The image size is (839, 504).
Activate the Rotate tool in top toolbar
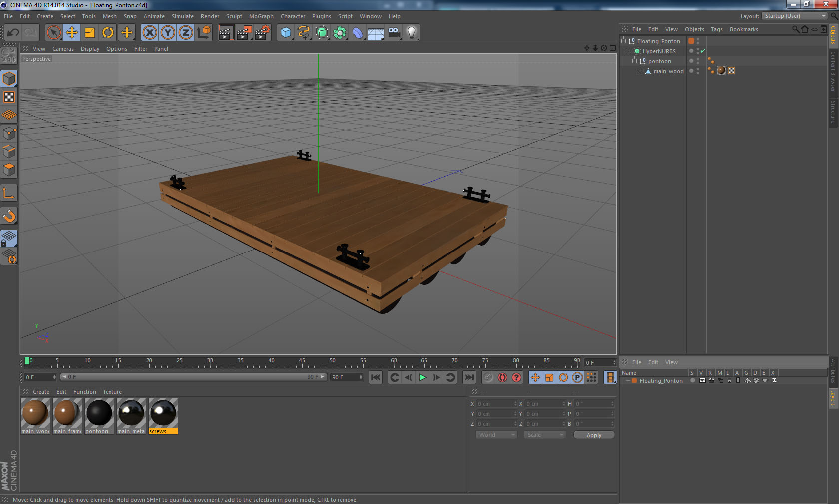[x=108, y=33]
